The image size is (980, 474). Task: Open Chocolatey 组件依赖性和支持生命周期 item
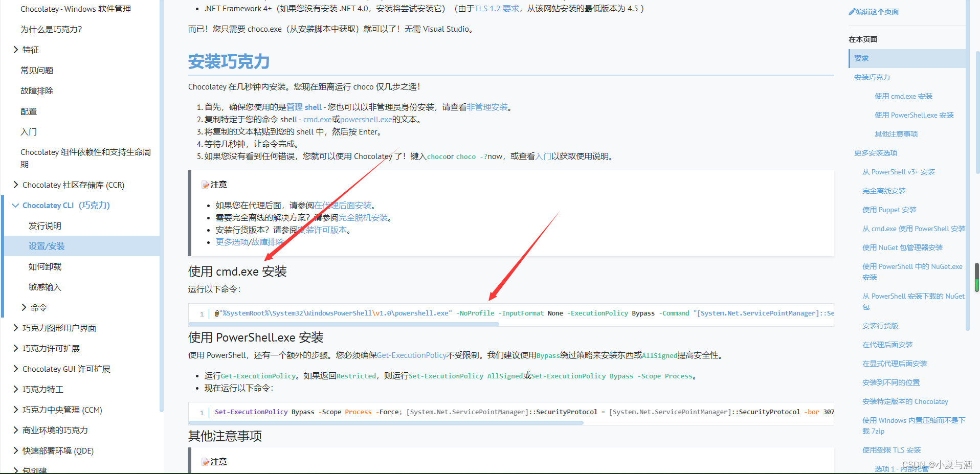[x=86, y=158]
